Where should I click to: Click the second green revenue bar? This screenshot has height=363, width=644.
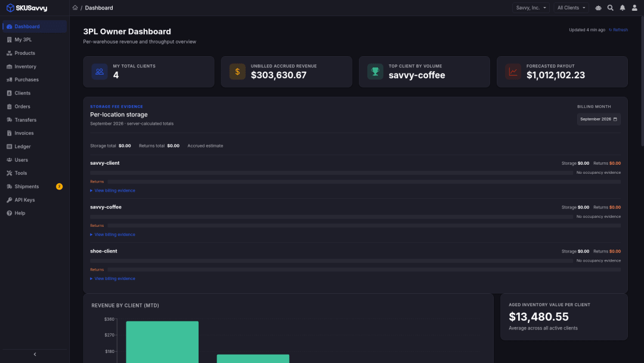(253, 358)
